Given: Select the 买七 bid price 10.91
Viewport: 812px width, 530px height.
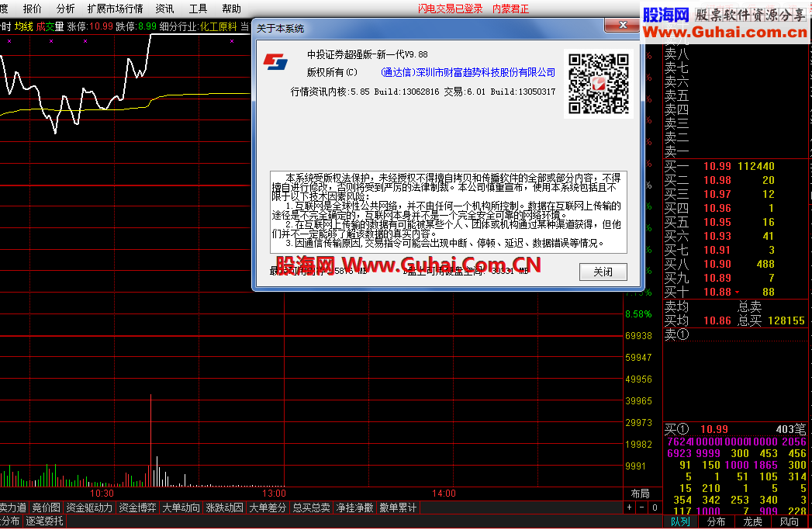Looking at the screenshot, I should coord(717,250).
